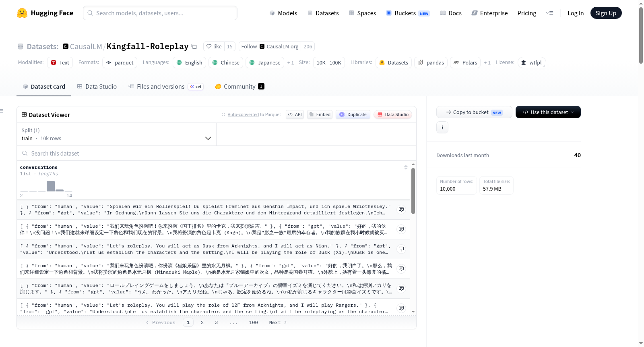644x347 pixels.
Task: Click Copy to bucket button
Action: point(474,112)
